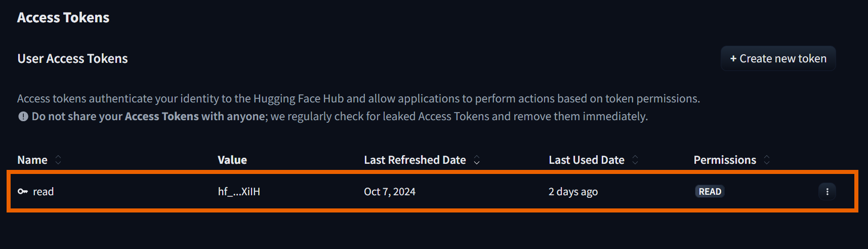Click sort arrows icon next to Permissions
The image size is (868, 249).
click(x=767, y=160)
